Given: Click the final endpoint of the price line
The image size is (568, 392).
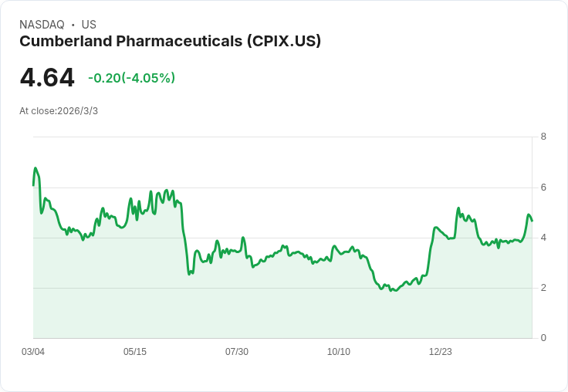Looking at the screenshot, I should pyautogui.click(x=532, y=221).
